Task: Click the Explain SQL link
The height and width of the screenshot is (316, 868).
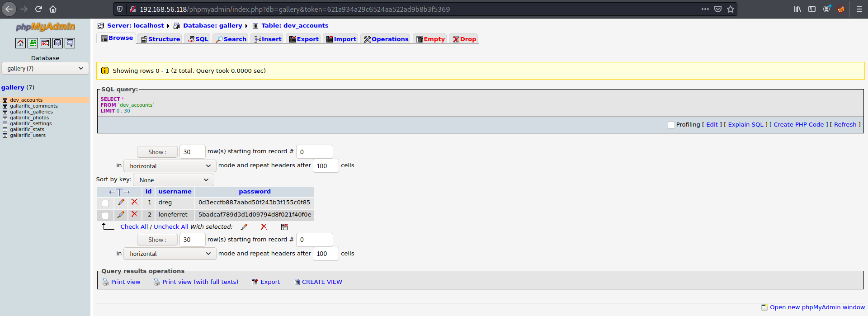Action: coord(745,125)
